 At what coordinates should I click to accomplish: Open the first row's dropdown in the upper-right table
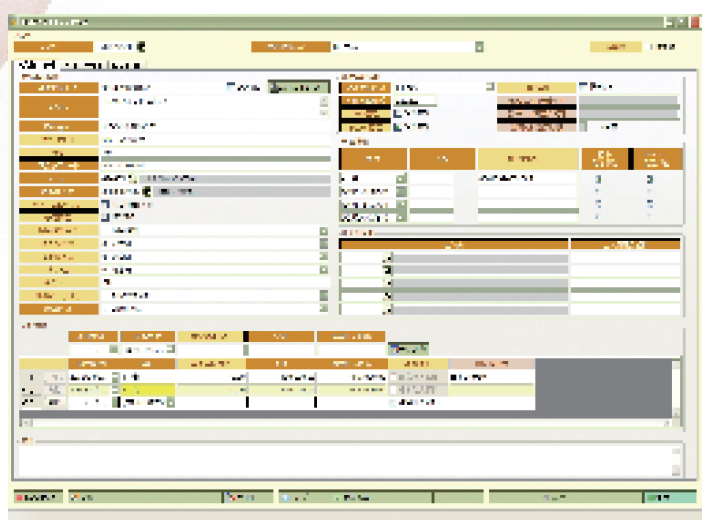point(401,178)
